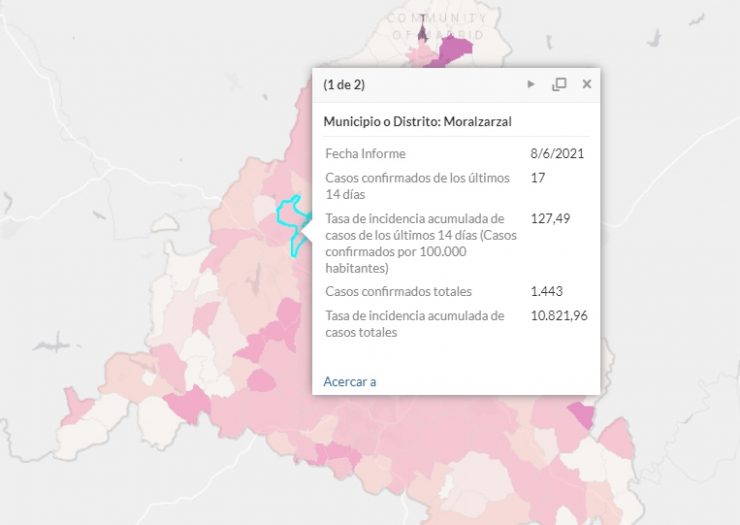Click the Casos confirmados totales label
Viewport: 740px width, 525px height.
pos(398,291)
